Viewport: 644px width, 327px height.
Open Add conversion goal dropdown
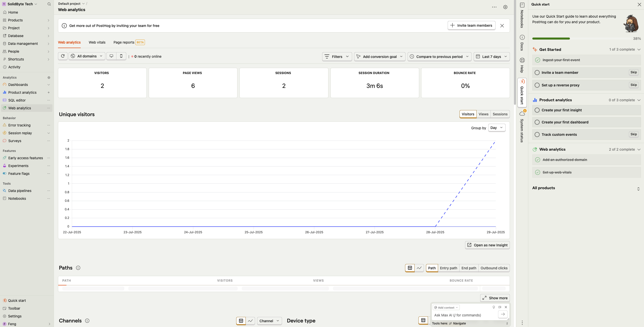pos(380,56)
